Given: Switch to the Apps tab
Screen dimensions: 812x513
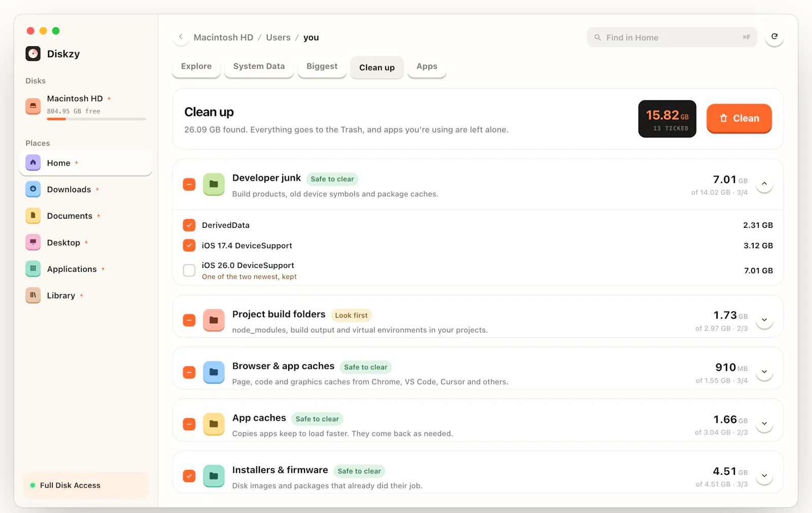Looking at the screenshot, I should point(427,66).
